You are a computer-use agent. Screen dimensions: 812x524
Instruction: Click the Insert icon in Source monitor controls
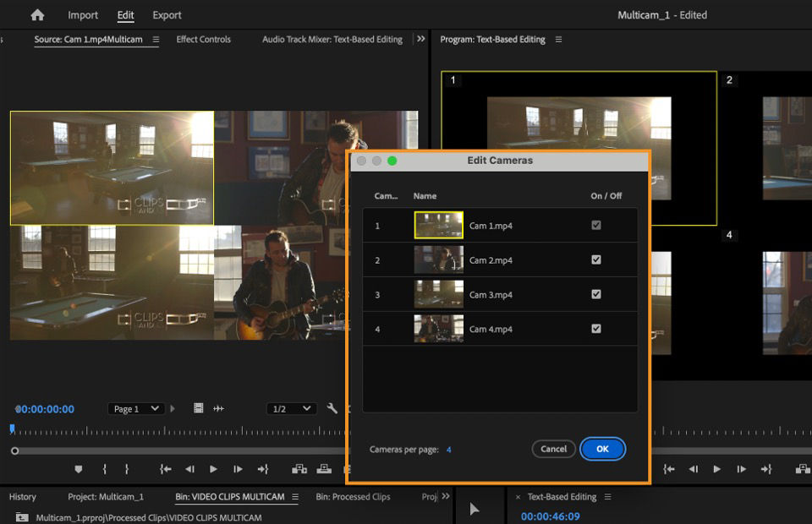pos(299,468)
